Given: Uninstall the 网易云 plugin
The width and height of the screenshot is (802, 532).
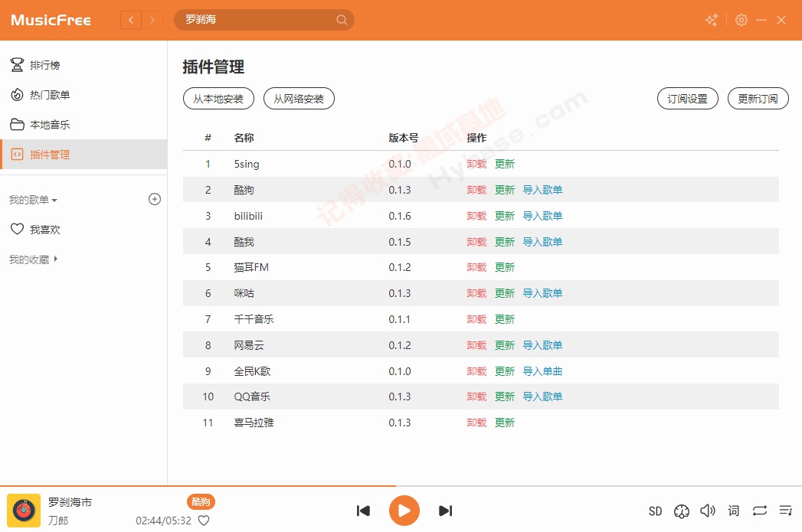Looking at the screenshot, I should pos(476,345).
